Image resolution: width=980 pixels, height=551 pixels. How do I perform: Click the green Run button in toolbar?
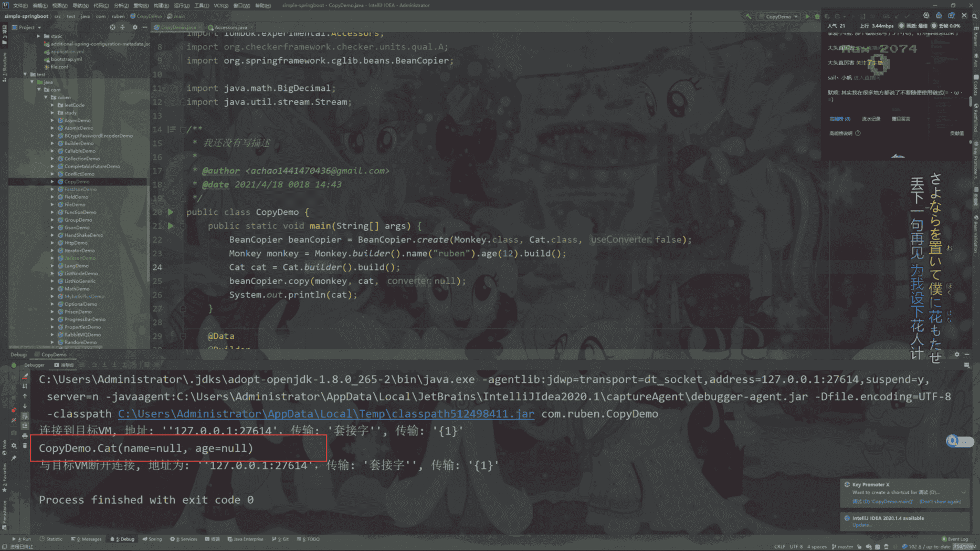coord(807,16)
